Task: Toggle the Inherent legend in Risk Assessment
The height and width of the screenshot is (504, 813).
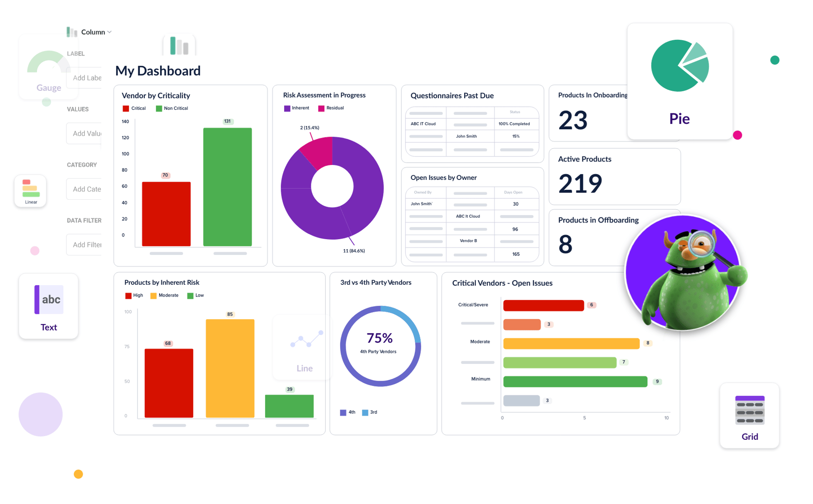Action: tap(296, 108)
